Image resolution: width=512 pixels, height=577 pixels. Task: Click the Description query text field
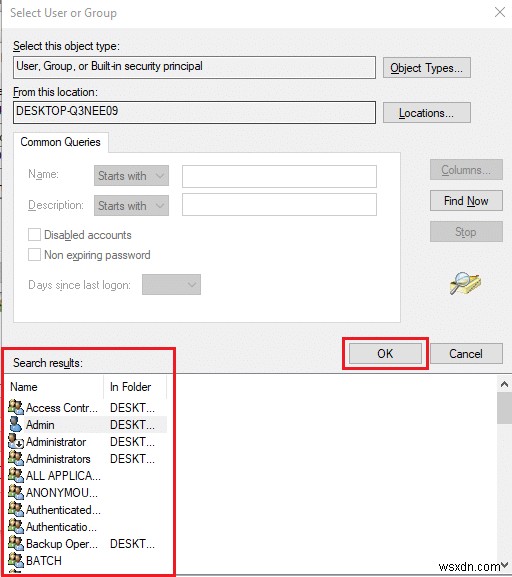[279, 205]
